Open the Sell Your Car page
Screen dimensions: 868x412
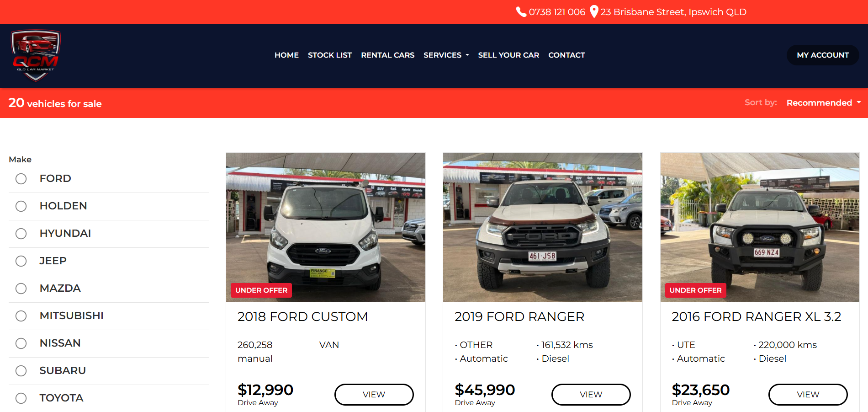pyautogui.click(x=508, y=55)
